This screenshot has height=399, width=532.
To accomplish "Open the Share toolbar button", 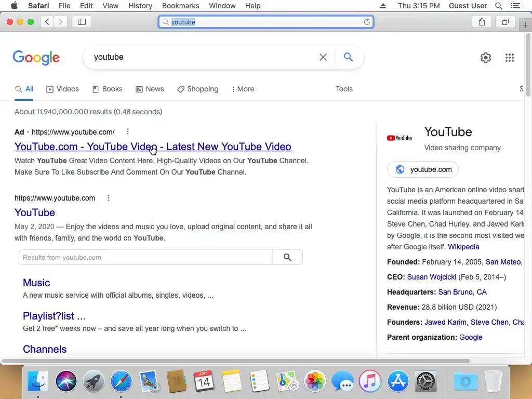I will (482, 22).
